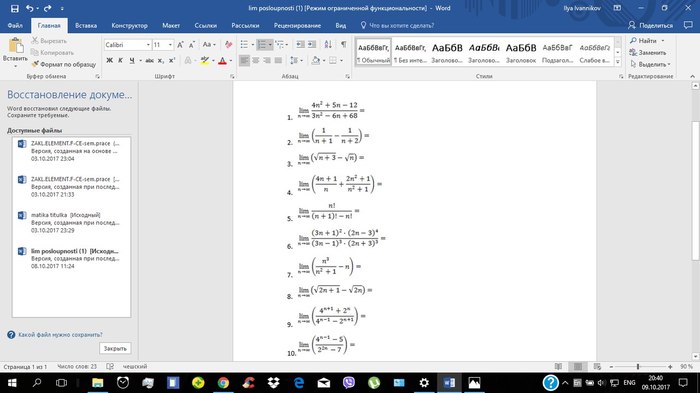The image size is (700, 393).
Task: Adjust the zoom slider handle in the status bar
Action: pos(638,367)
